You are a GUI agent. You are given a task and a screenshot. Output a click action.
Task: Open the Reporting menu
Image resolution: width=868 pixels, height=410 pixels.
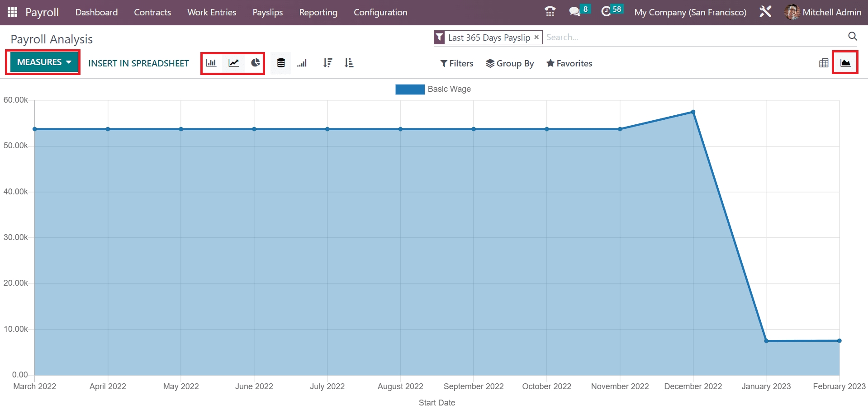coord(318,12)
